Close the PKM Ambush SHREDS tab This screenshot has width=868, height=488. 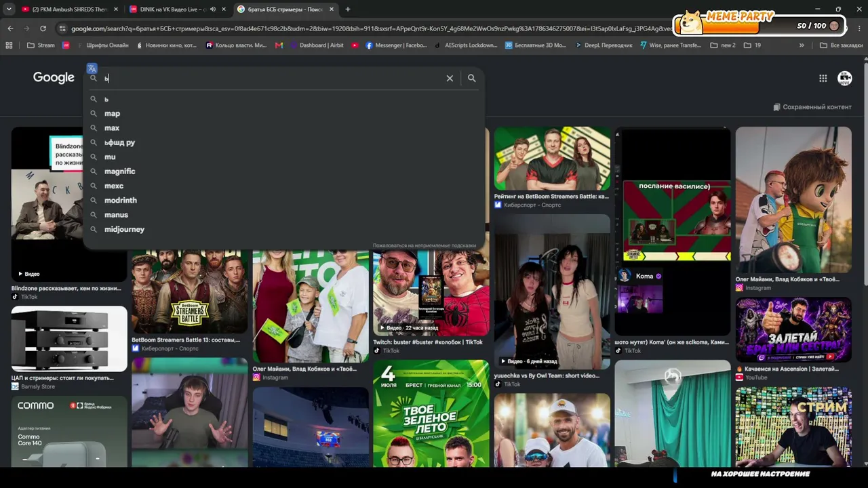[x=117, y=9]
